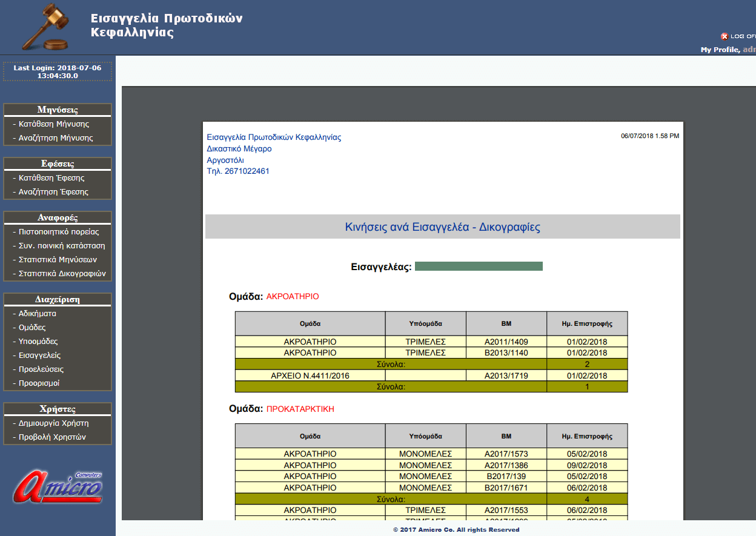Screen dimensions: 756x536
Task: Open Κατάθεση Έφεσης page
Action: [51, 178]
